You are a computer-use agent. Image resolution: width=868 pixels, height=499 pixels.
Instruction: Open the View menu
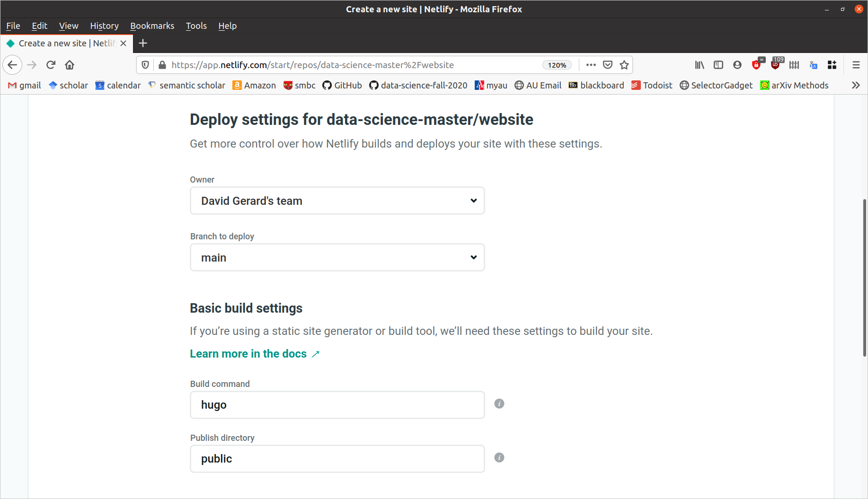[69, 26]
